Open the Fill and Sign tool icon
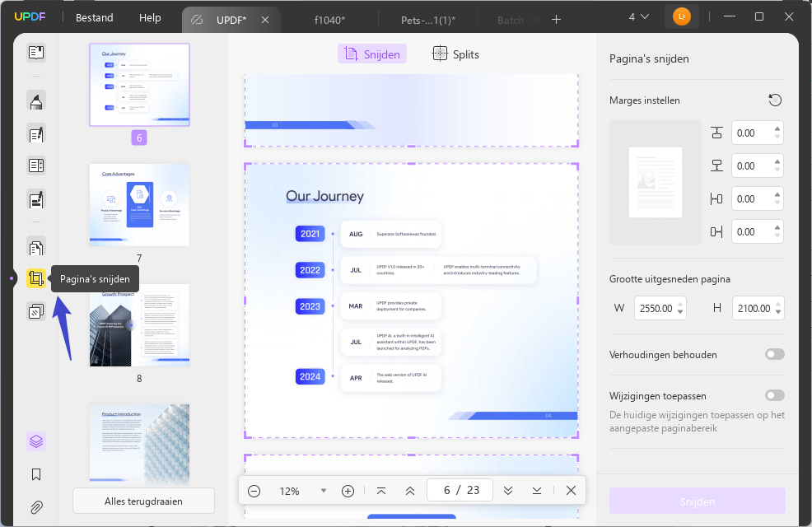This screenshot has width=812, height=527. (x=36, y=199)
